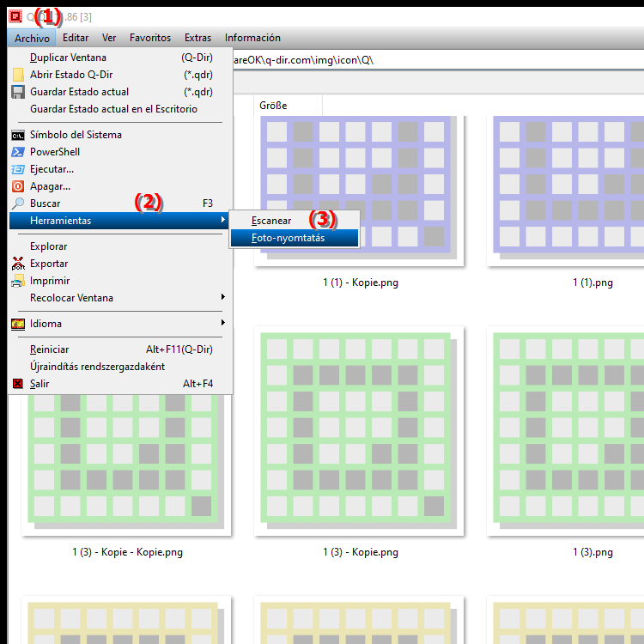Click the PowerShell icon in the menu
Image resolution: width=644 pixels, height=644 pixels.
click(18, 152)
